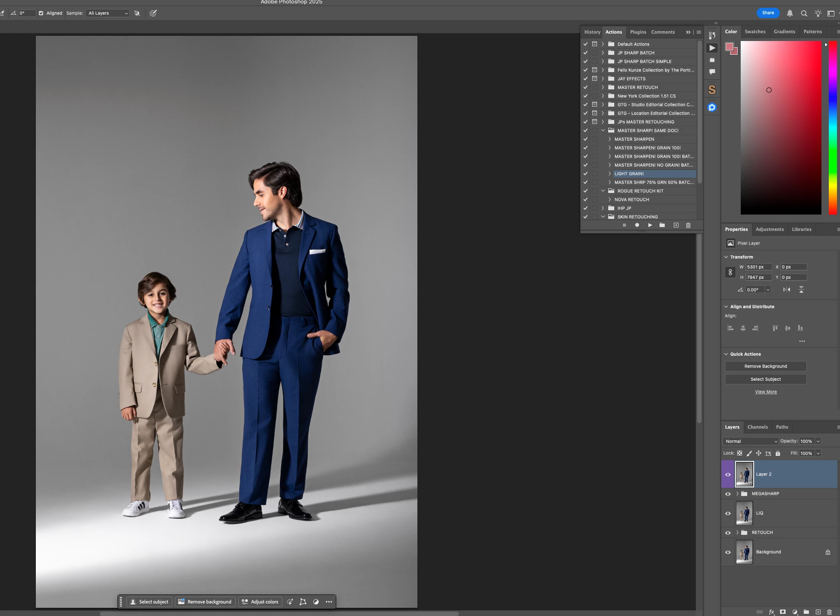Flip layer horizontally in Transform
The height and width of the screenshot is (616, 840).
pyautogui.click(x=786, y=290)
